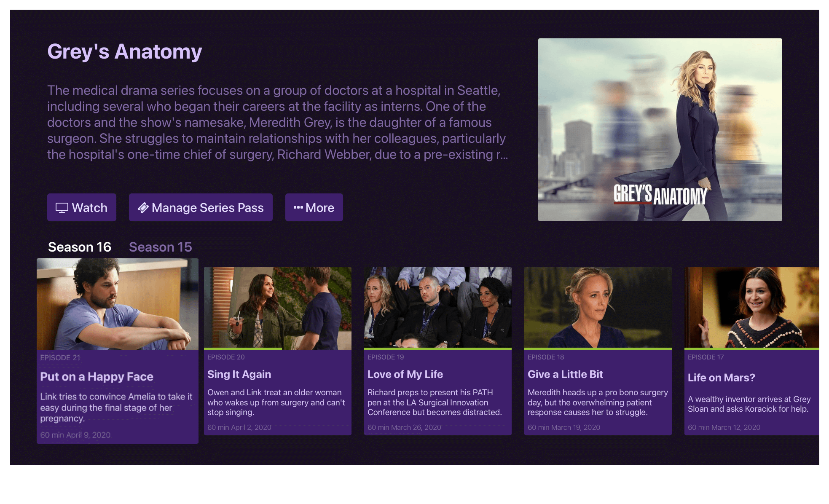This screenshot has width=829, height=504.
Task: Open the Grey's Anatomy poster image
Action: click(660, 130)
